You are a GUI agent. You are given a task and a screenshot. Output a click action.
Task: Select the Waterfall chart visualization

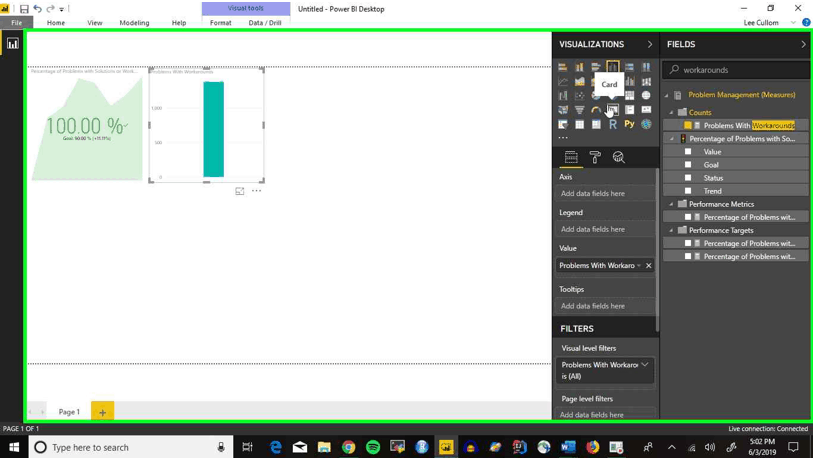tap(563, 96)
